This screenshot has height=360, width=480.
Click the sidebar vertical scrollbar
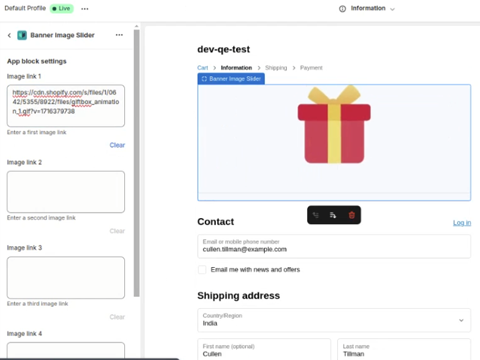(x=136, y=163)
